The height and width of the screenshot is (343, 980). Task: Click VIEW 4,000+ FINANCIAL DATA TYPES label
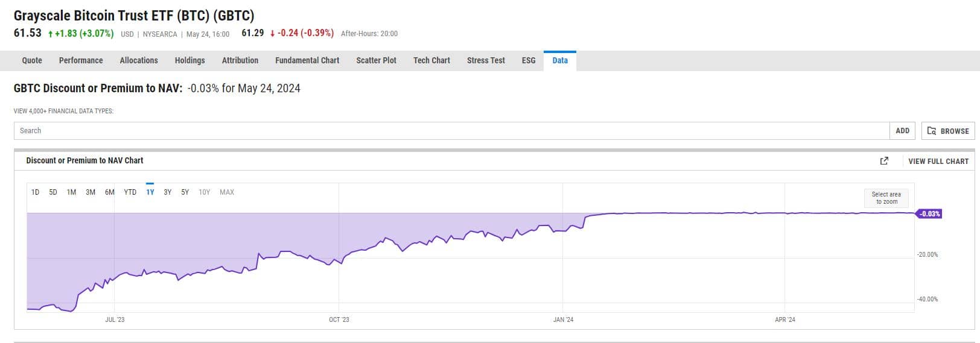(x=63, y=111)
